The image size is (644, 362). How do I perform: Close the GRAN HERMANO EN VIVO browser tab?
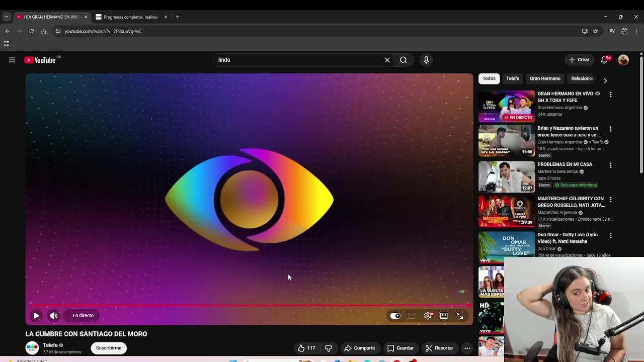(x=86, y=17)
